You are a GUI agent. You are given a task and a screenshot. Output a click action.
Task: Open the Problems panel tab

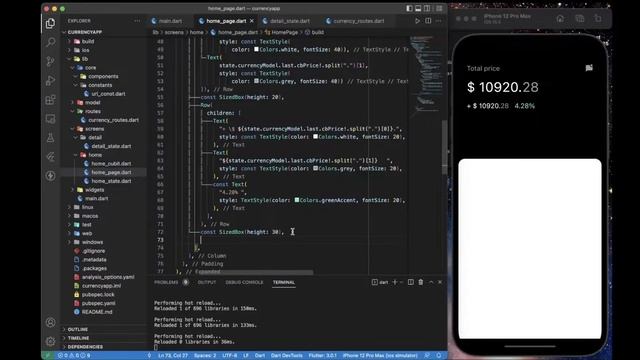[166, 282]
